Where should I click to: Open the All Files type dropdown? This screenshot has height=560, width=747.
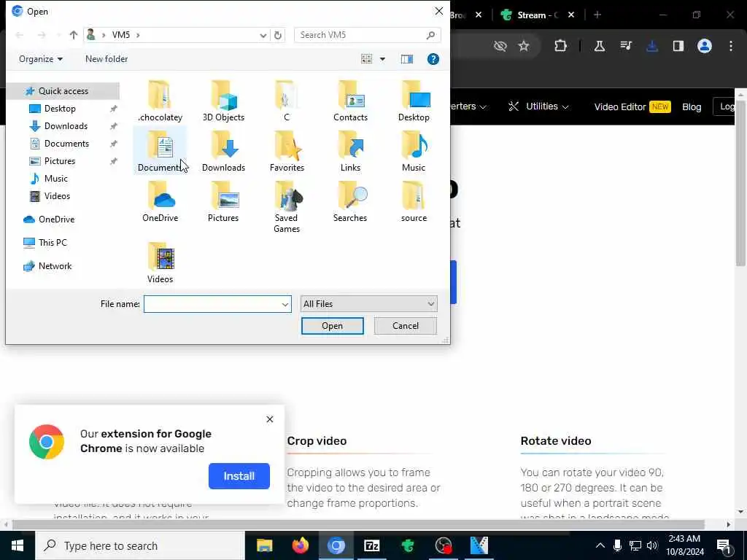tap(368, 304)
